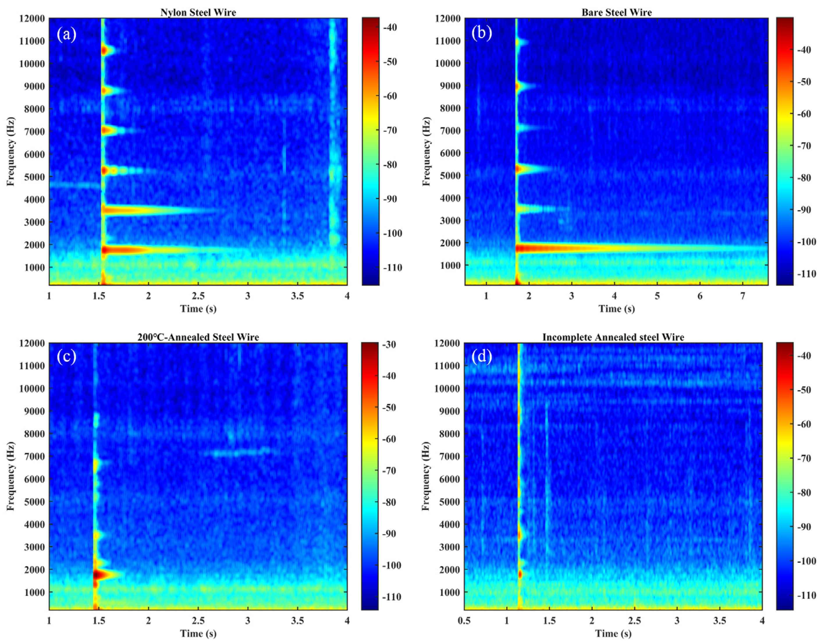Click "Time (s)" label under 200°C-Annealed plot
The image size is (823, 644).
(x=198, y=634)
